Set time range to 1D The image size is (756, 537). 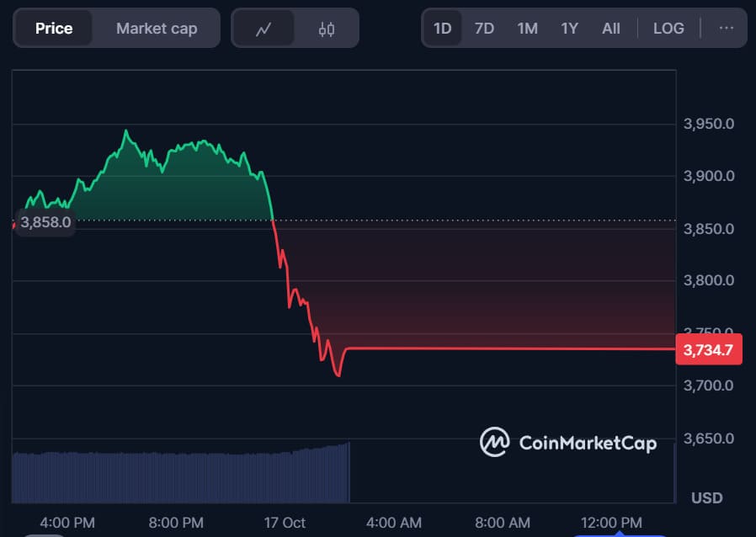(x=442, y=29)
